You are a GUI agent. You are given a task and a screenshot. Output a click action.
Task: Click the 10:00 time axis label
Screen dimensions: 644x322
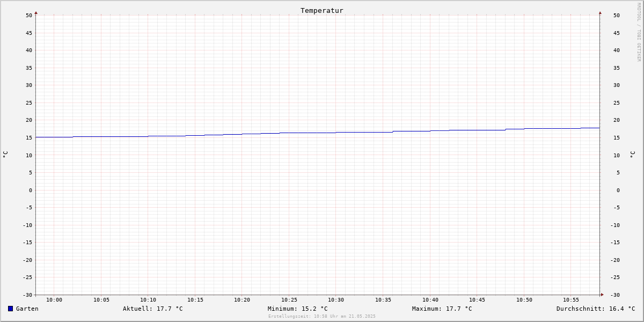[x=54, y=300]
